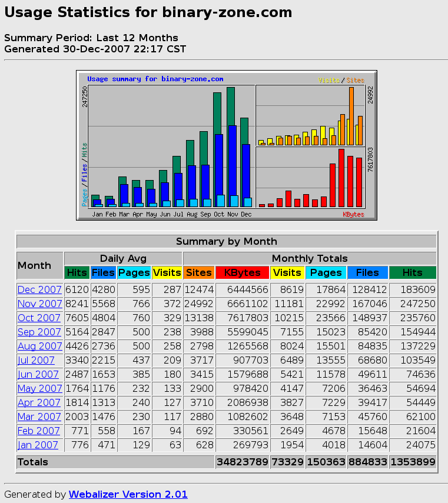Open Mar 2007 monthly details
Screen dimensions: 448x503
click(39, 417)
